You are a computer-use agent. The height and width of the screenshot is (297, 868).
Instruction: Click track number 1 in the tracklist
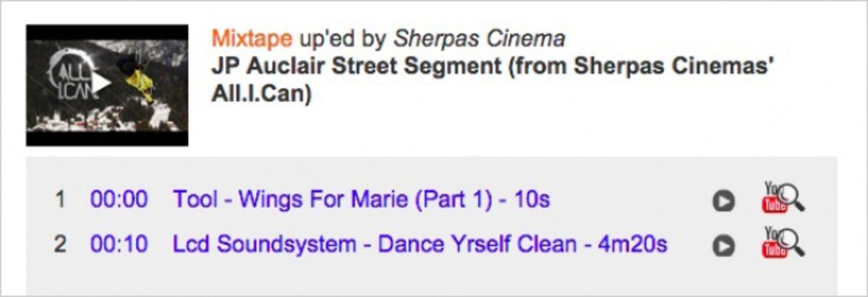(60, 199)
